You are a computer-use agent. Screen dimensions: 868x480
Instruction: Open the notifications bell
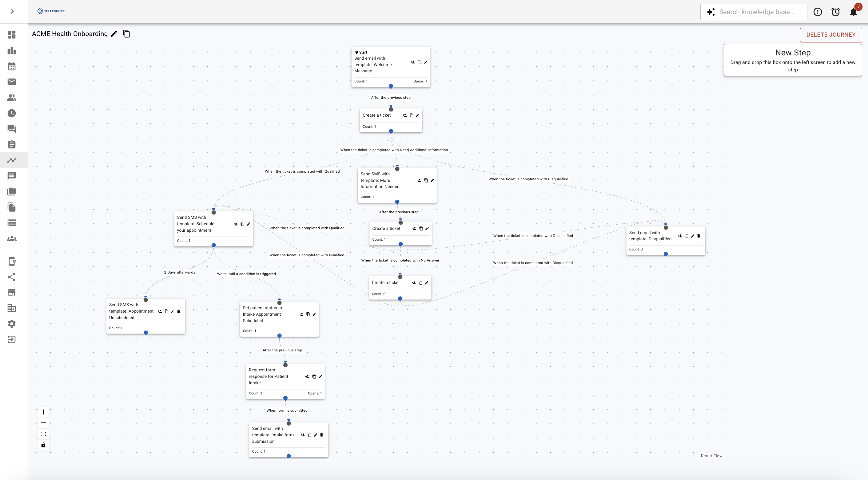point(853,12)
